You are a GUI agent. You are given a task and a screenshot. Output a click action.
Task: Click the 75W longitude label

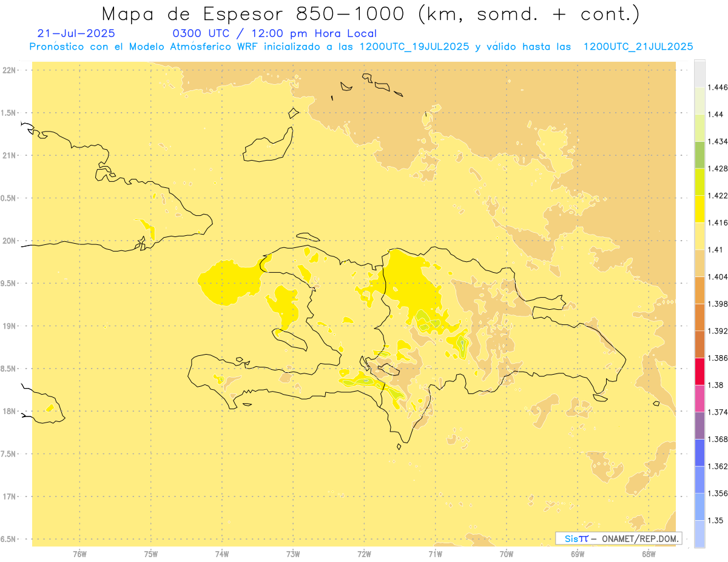click(151, 553)
